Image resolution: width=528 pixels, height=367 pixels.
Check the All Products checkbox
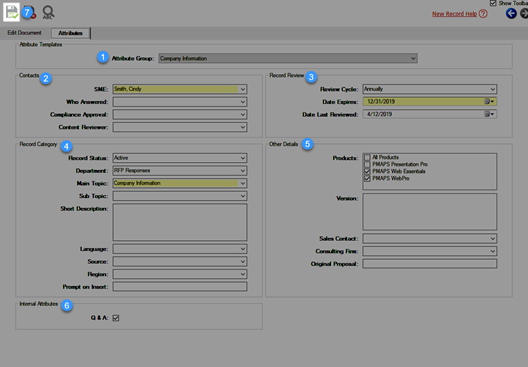(367, 157)
